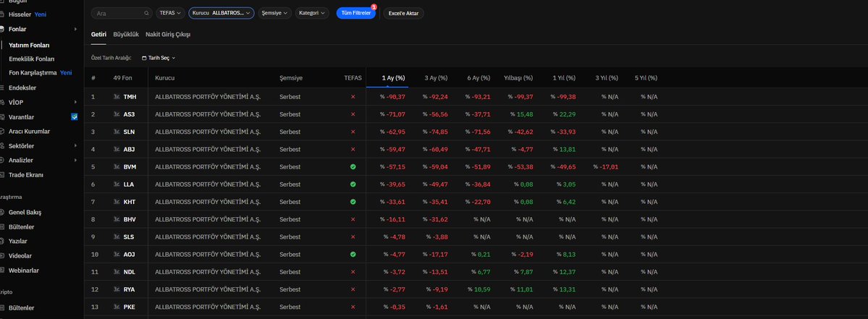Sort by the 1 Ay (%) column header

click(394, 78)
